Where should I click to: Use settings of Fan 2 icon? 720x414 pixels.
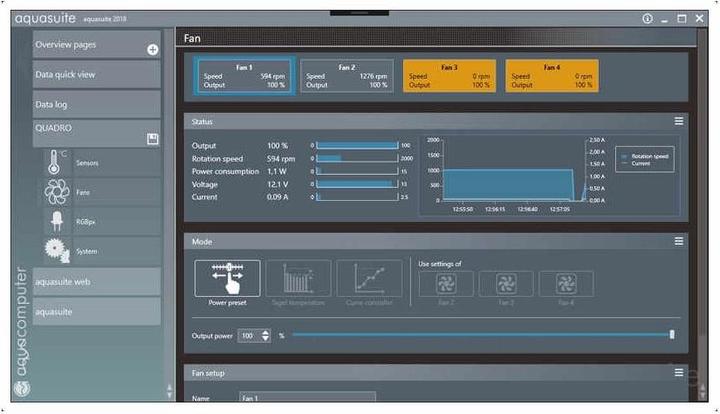pos(446,284)
